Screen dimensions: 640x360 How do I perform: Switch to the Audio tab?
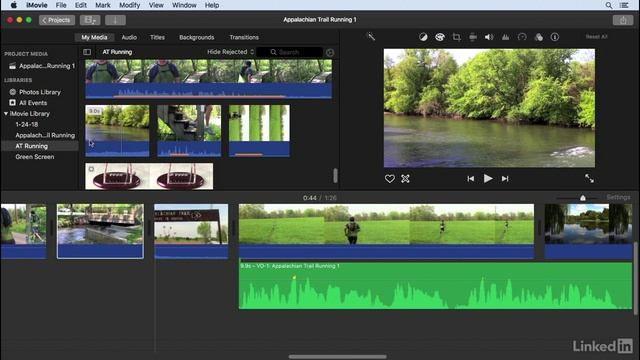(129, 37)
